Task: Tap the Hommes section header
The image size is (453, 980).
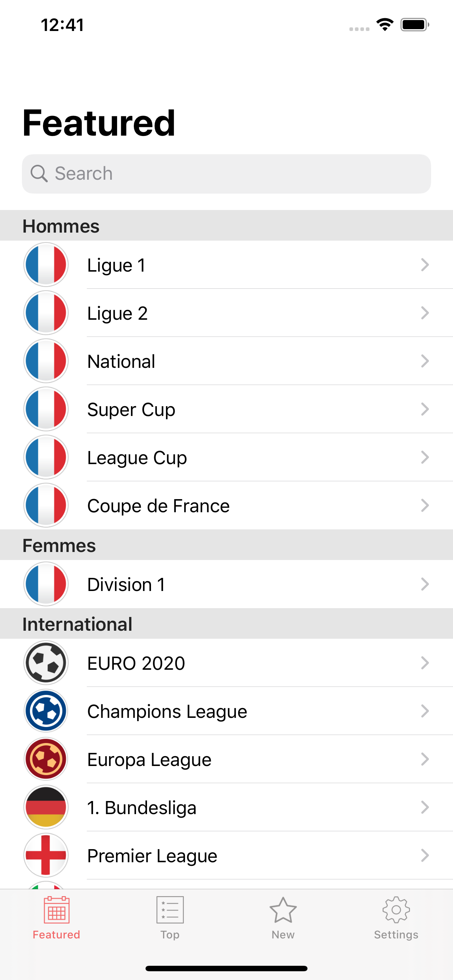Action: 61,226
